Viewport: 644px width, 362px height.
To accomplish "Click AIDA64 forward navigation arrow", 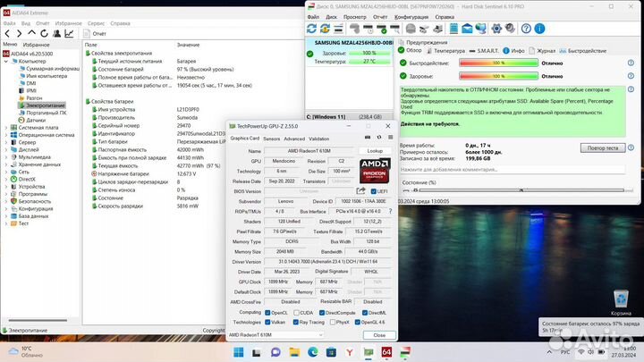I will pyautogui.click(x=19, y=33).
